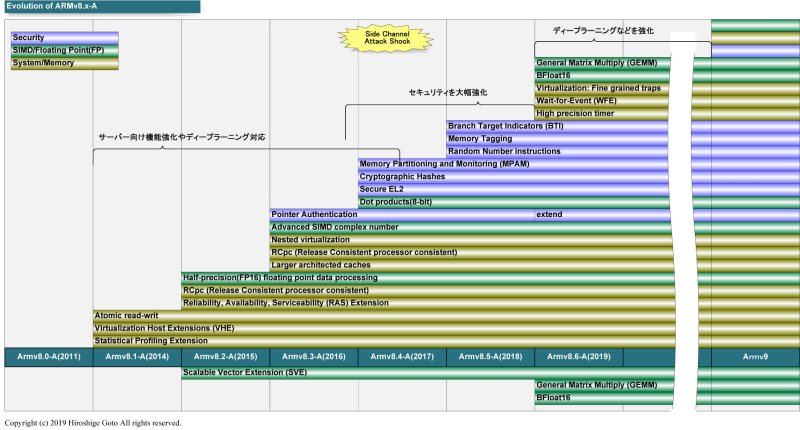The width and height of the screenshot is (800, 430).
Task: Select the SIMD/Floating Point(FP) legend entry
Action: tap(65, 50)
